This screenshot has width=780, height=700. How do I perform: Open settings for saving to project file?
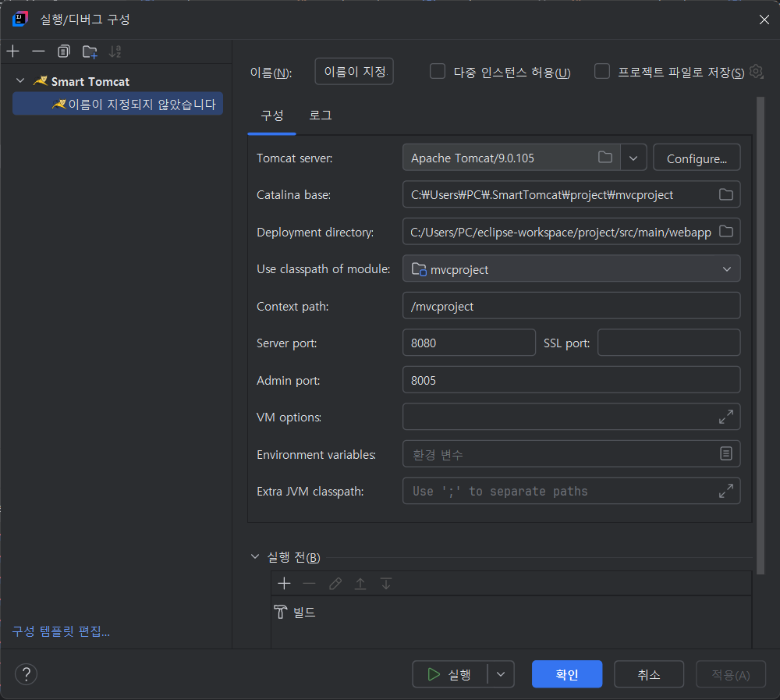point(756,72)
